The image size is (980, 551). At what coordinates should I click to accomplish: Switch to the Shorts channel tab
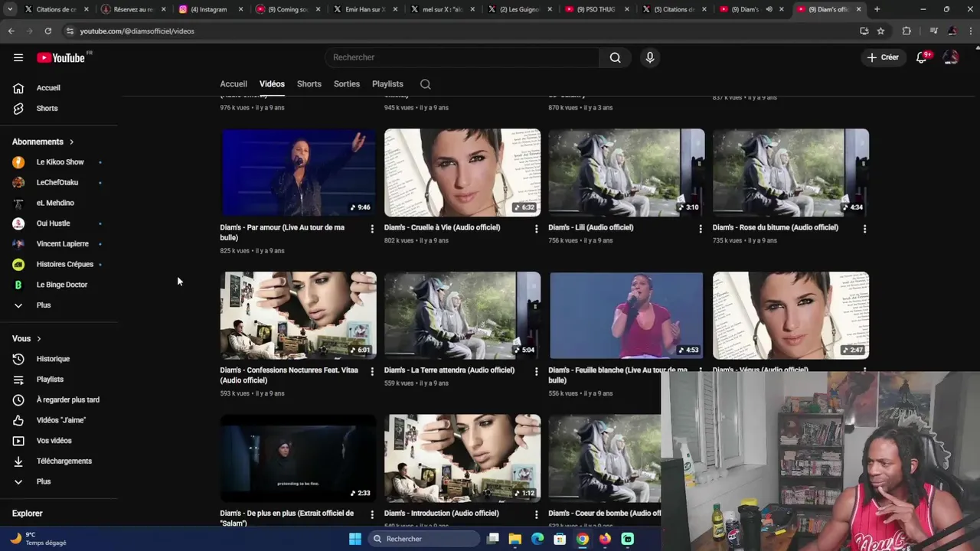(x=309, y=84)
